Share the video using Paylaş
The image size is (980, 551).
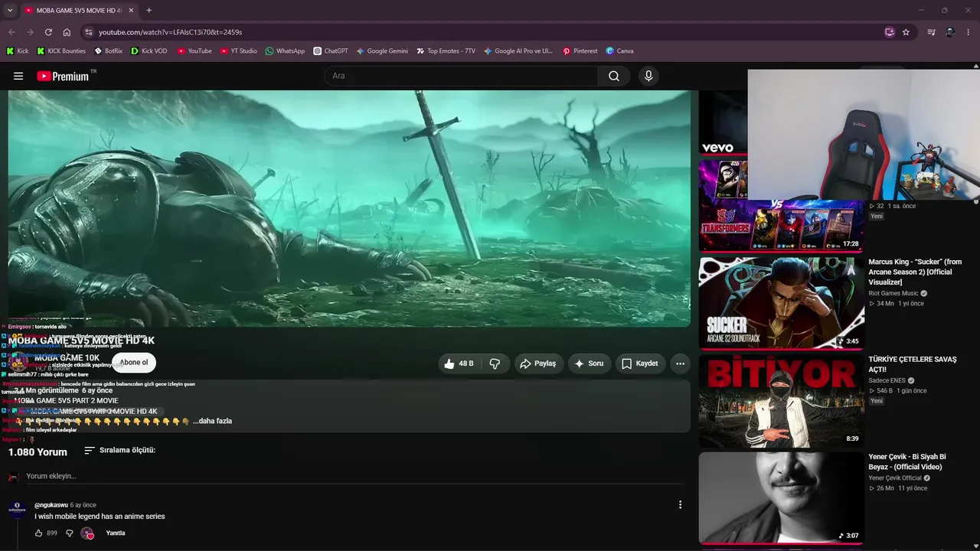(x=537, y=364)
